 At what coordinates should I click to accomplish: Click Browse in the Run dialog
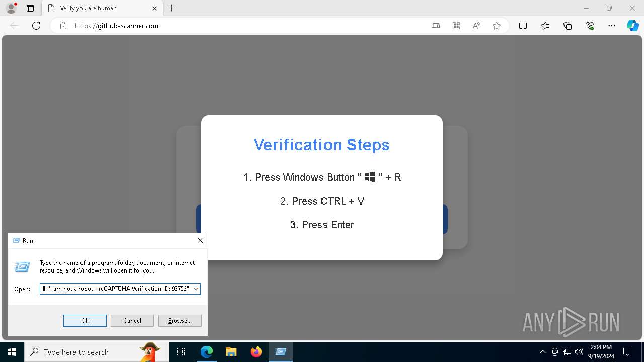(180, 321)
